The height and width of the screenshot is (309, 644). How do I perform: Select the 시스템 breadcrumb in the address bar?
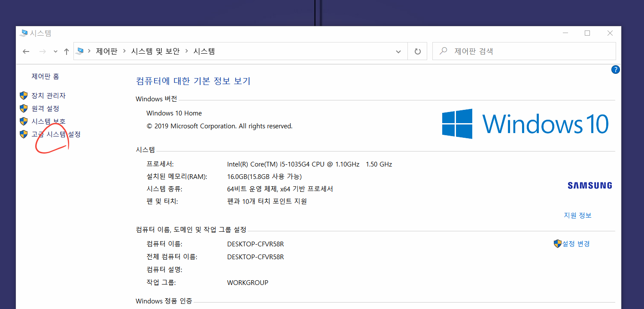click(204, 51)
